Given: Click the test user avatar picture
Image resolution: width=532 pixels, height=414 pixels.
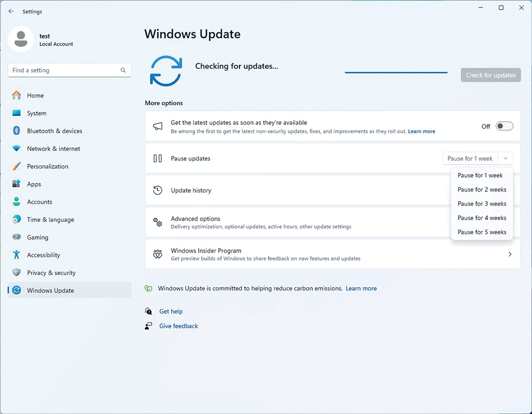Looking at the screenshot, I should pyautogui.click(x=21, y=39).
